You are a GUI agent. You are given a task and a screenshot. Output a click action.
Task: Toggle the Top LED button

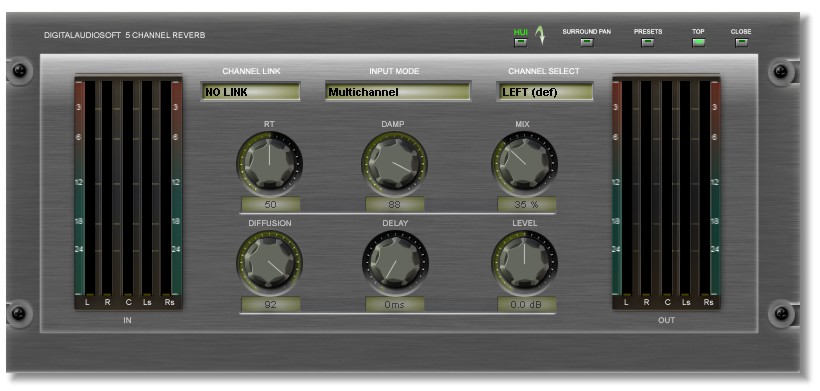pyautogui.click(x=698, y=42)
